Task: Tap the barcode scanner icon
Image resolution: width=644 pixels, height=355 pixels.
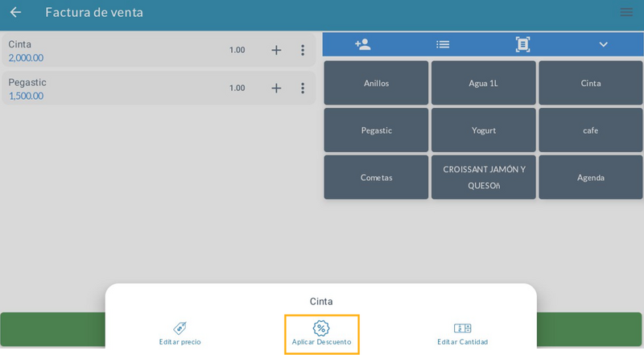Action: [522, 45]
